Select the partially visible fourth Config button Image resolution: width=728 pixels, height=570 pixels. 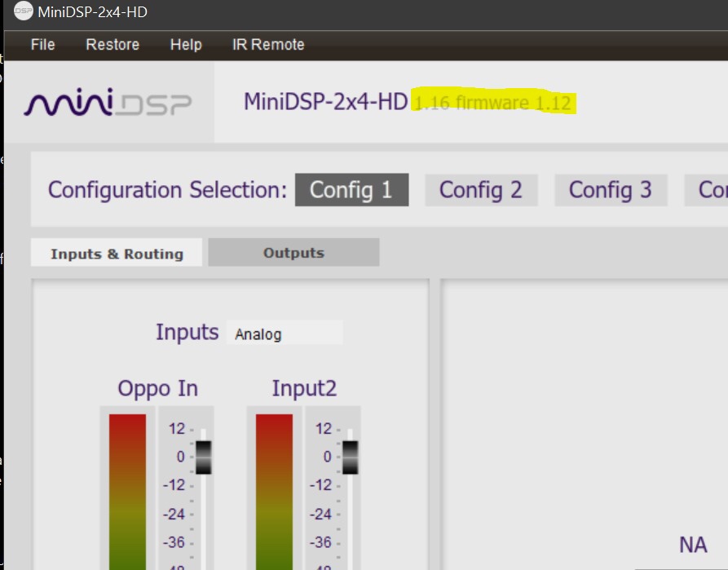click(x=708, y=190)
